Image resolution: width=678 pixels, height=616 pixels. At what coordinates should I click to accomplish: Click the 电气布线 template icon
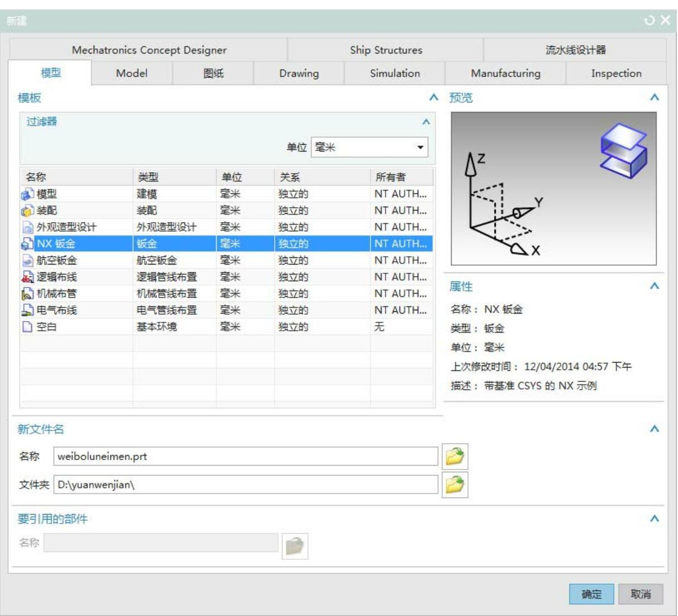27,311
